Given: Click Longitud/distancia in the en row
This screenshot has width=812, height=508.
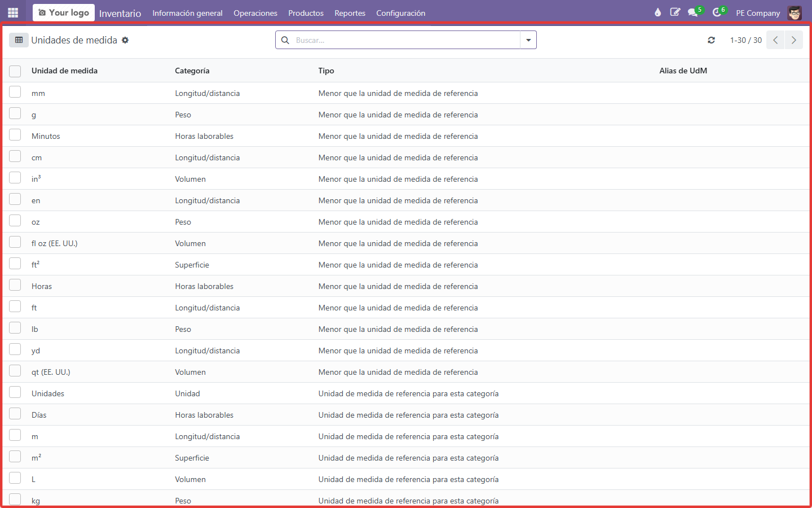Looking at the screenshot, I should (207, 200).
